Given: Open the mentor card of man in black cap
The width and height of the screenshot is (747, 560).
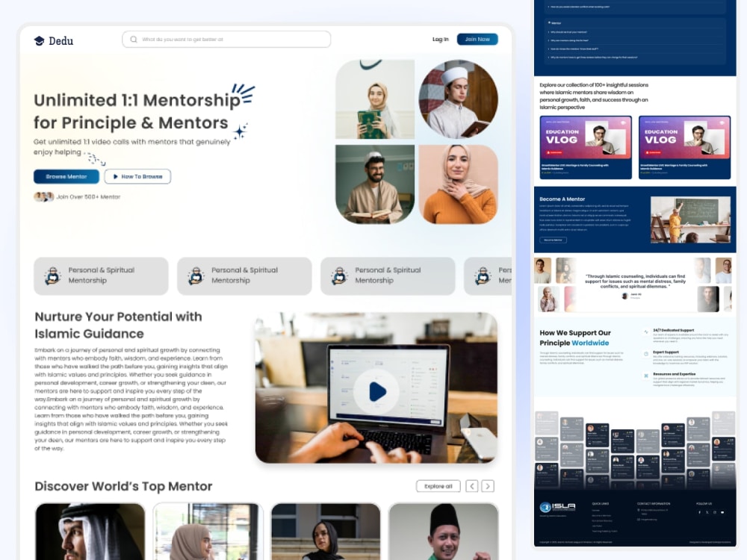Looking at the screenshot, I should [444, 532].
